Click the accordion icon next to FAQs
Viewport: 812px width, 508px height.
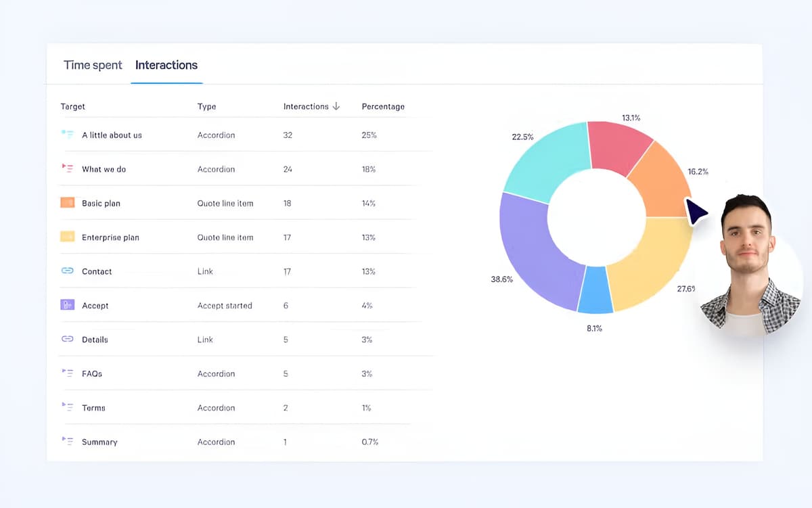[68, 373]
